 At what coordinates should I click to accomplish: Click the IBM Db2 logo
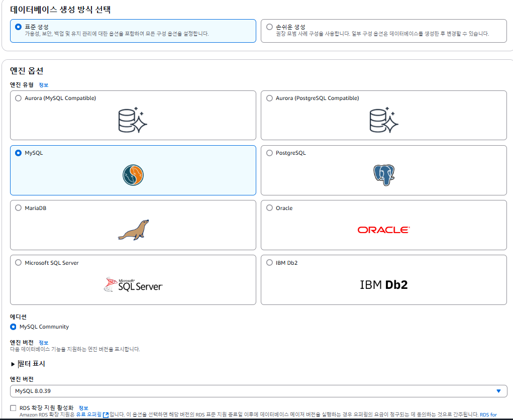(384, 285)
